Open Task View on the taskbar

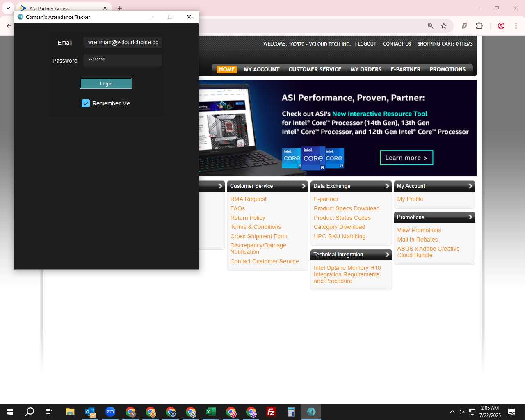[49, 412]
